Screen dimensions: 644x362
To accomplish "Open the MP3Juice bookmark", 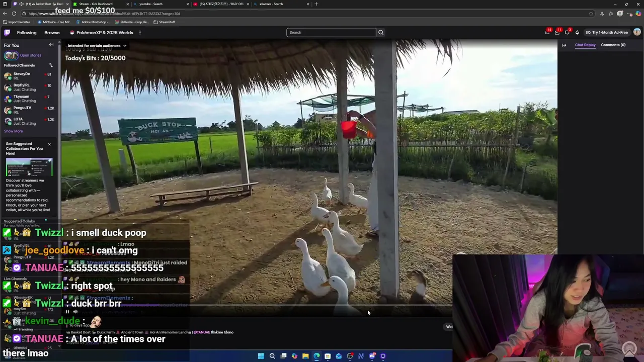I will click(55, 22).
